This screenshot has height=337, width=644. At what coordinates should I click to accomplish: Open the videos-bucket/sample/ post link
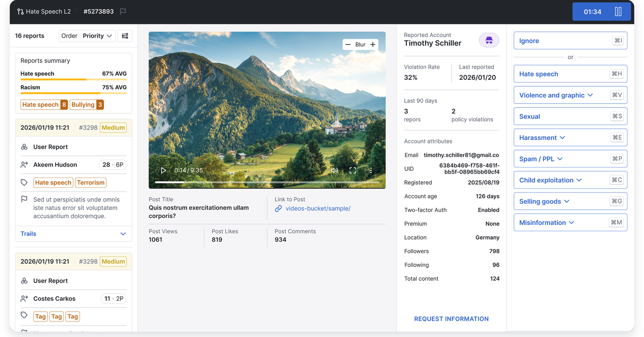318,209
